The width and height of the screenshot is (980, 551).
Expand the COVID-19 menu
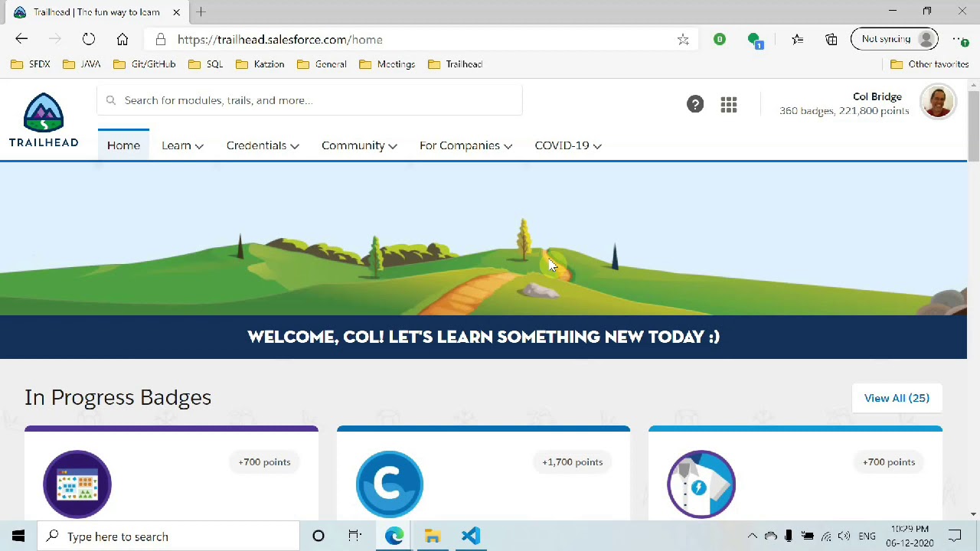pyautogui.click(x=568, y=145)
